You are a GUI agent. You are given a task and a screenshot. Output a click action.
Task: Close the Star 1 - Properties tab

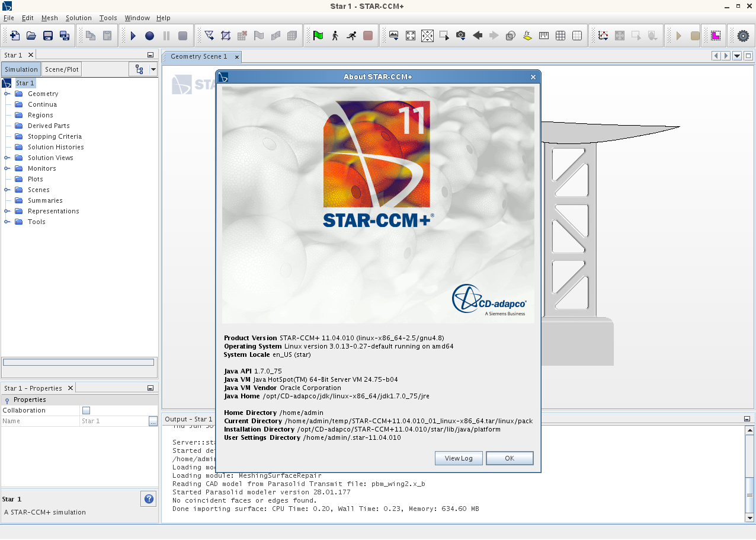70,388
